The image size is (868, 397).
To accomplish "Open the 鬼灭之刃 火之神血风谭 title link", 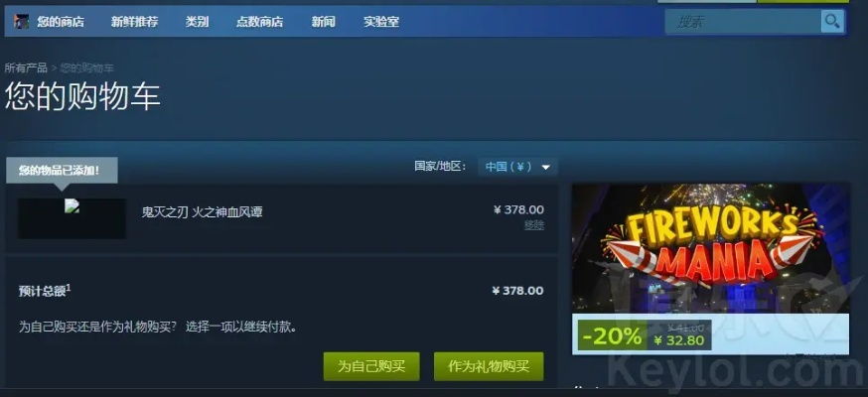I will coord(202,212).
